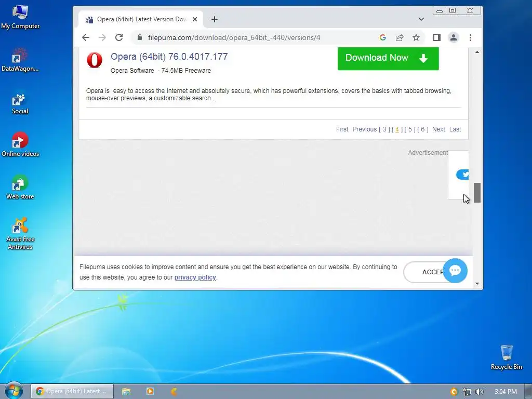
Task: Open versions page 6
Action: [x=423, y=129]
